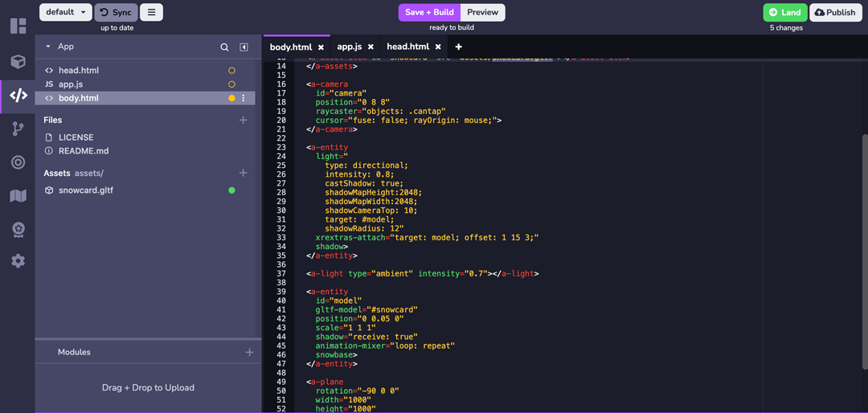
Task: Click the '5 changes' status text
Action: [786, 27]
